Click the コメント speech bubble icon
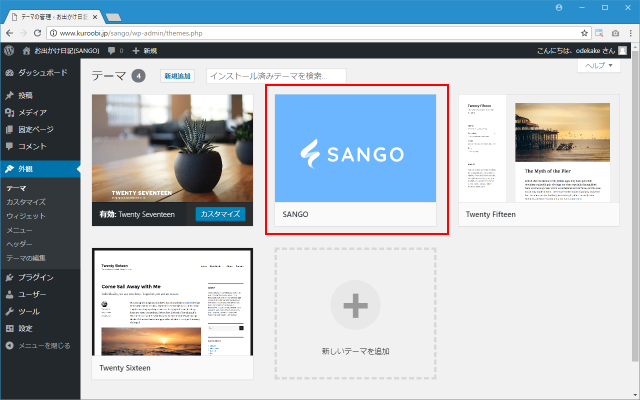The height and width of the screenshot is (400, 640). click(9, 146)
